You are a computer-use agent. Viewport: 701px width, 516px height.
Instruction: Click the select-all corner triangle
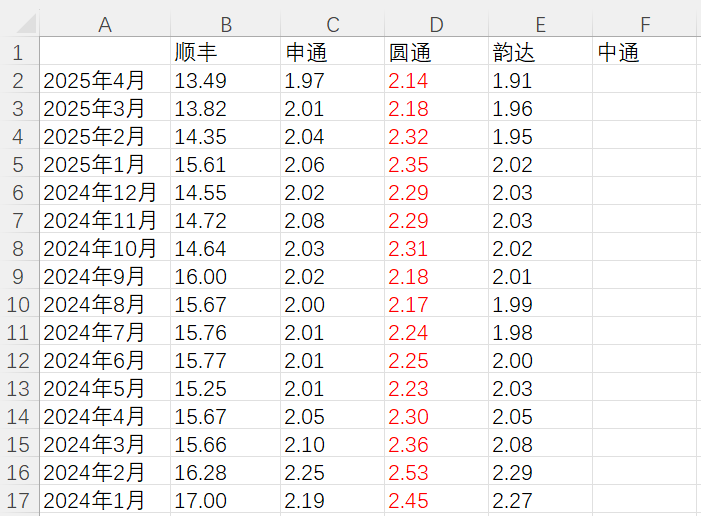pos(26,24)
